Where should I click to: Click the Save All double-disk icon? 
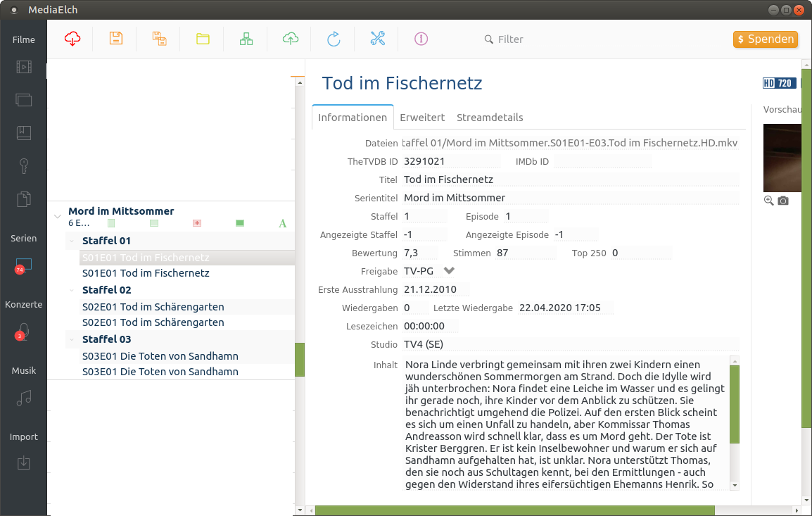[160, 39]
